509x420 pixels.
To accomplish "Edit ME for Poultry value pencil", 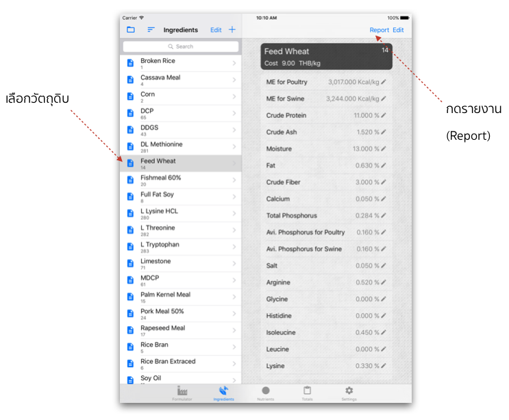I will click(x=384, y=82).
